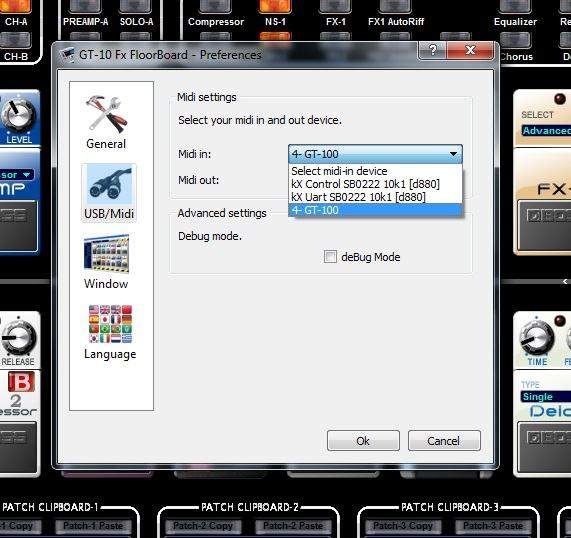Adjust the delay TIME knob
This screenshot has height=538, width=571.
(x=536, y=337)
